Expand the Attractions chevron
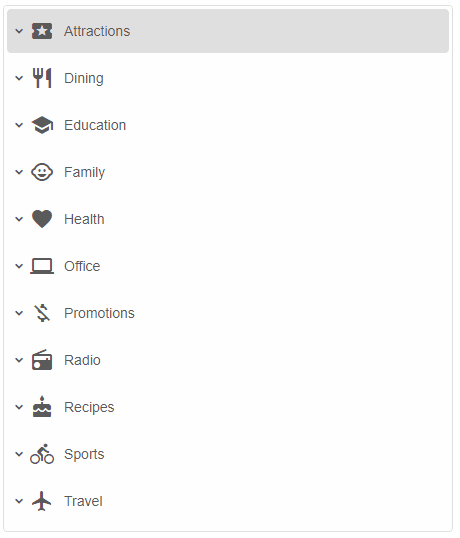The width and height of the screenshot is (460, 538). tap(19, 31)
